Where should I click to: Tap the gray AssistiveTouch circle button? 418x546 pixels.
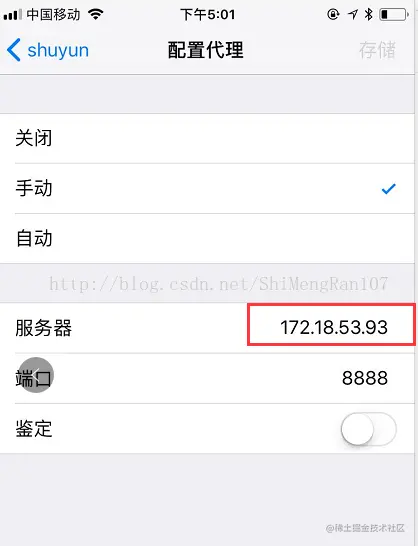(36, 375)
